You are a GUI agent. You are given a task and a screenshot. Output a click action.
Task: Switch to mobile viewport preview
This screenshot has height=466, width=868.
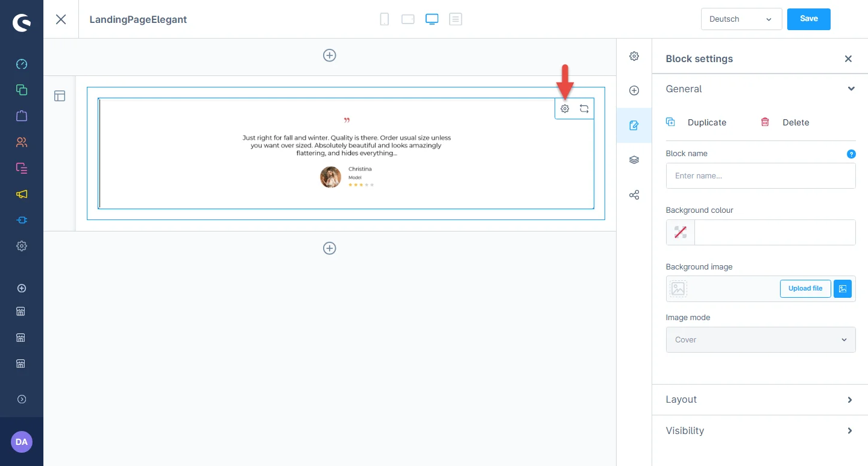pyautogui.click(x=384, y=19)
